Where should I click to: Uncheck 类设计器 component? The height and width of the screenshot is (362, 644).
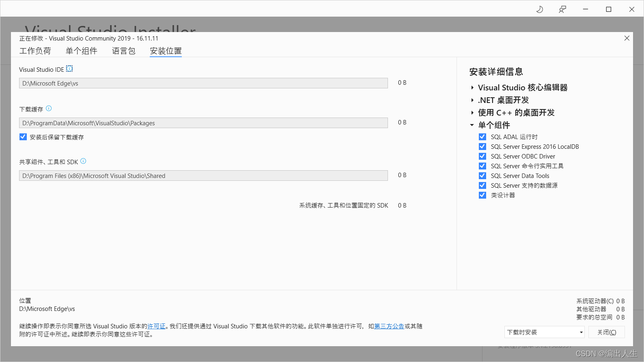[482, 195]
